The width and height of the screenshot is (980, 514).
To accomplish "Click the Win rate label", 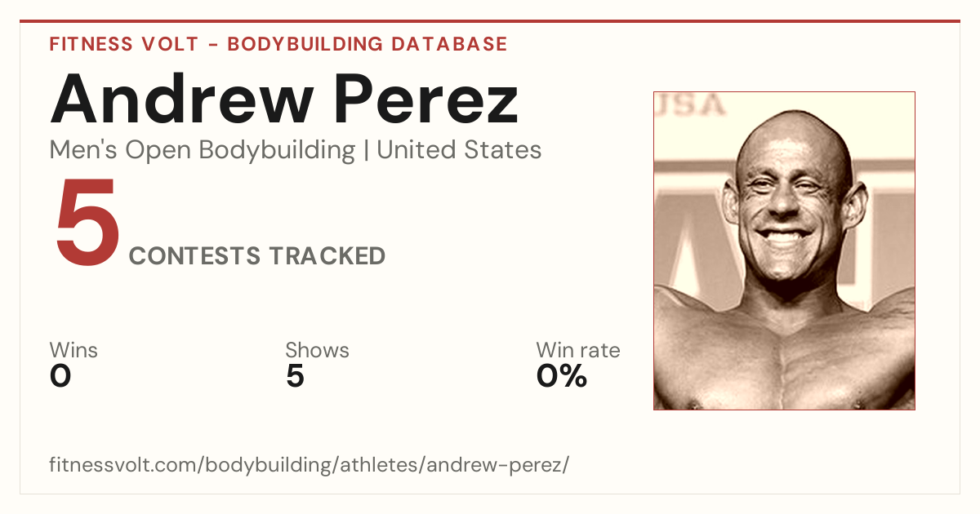I will click(578, 351).
